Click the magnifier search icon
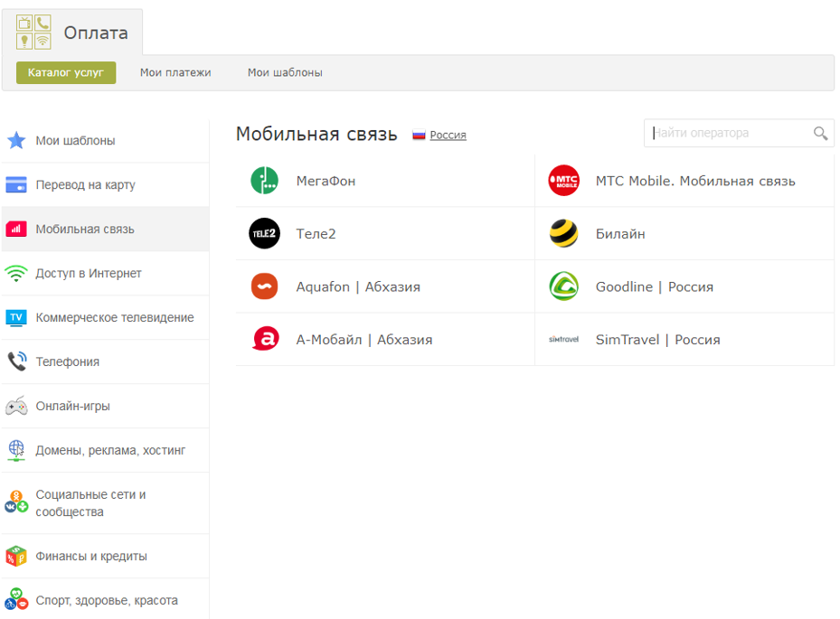This screenshot has height=619, width=840. [820, 133]
